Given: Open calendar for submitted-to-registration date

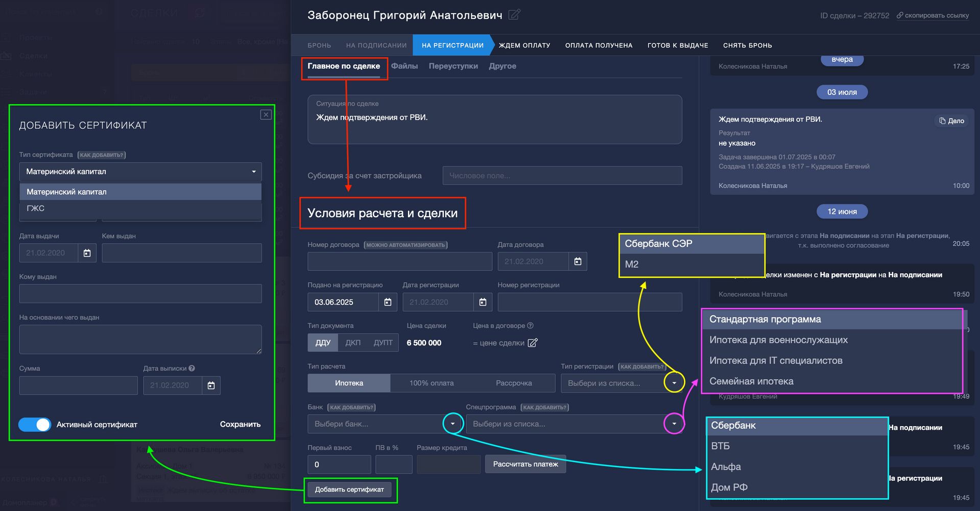Looking at the screenshot, I should point(388,302).
